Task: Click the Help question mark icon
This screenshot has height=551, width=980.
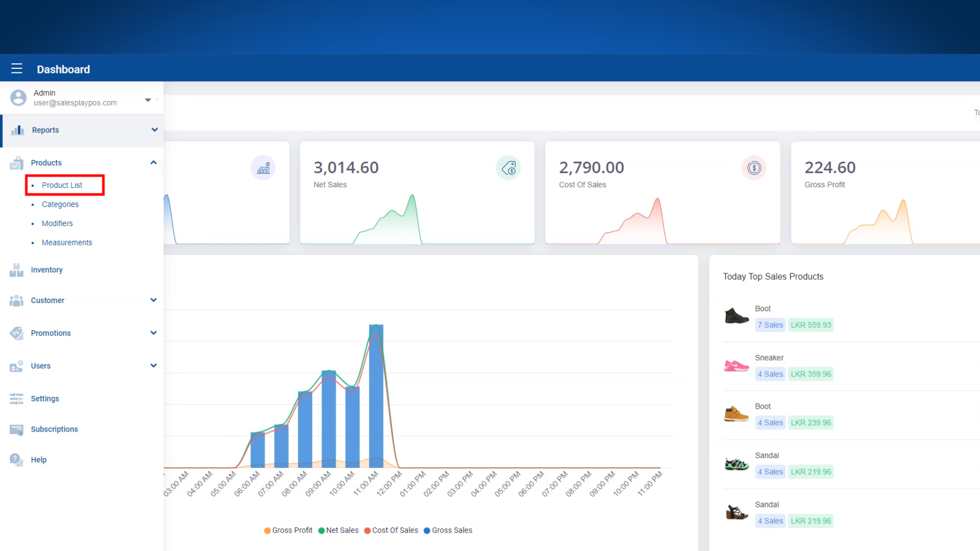Action: tap(16, 460)
